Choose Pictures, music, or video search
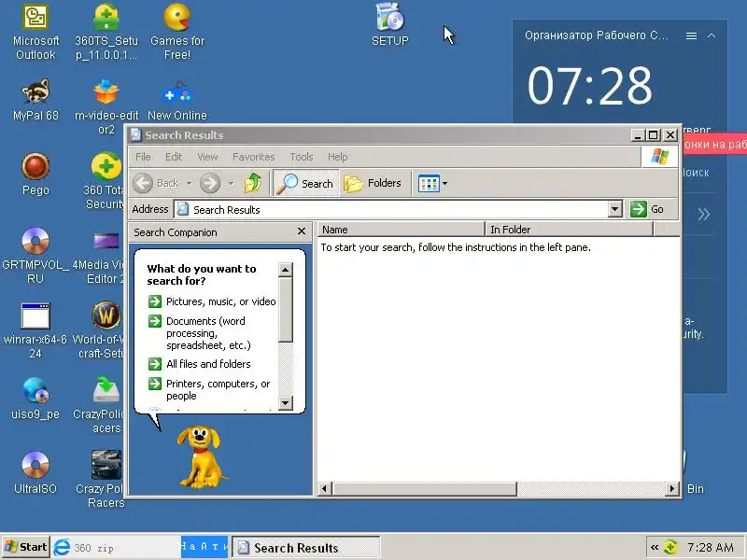The image size is (747, 560). tap(212, 301)
